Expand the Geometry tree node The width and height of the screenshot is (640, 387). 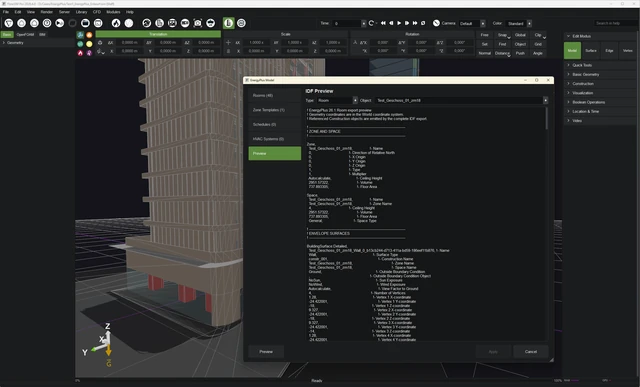coord(4,43)
